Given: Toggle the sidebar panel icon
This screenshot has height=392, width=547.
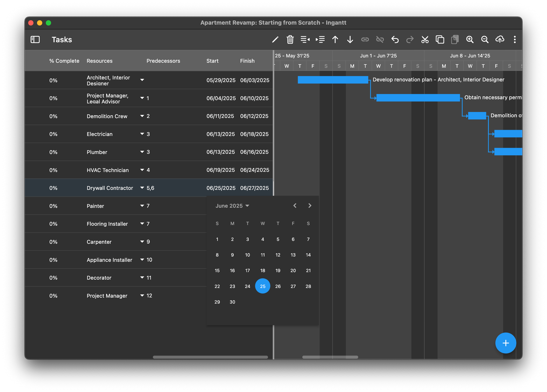Looking at the screenshot, I should (x=35, y=40).
